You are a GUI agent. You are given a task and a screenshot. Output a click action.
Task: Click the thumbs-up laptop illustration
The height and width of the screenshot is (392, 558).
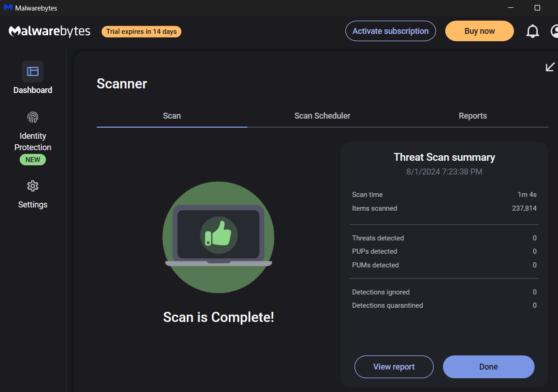tap(218, 237)
